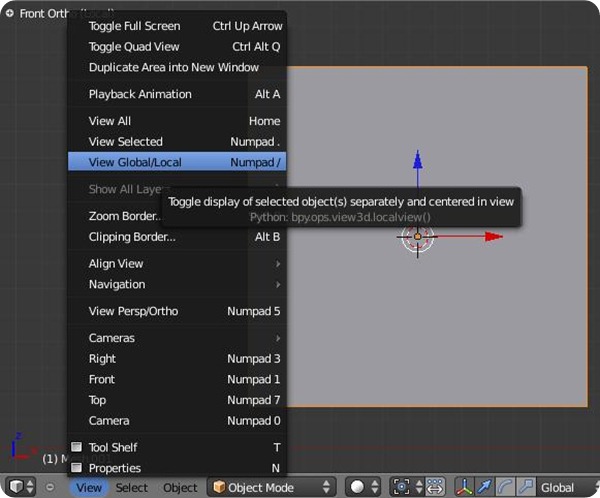Choose View Selected menu entry
This screenshot has height=498, width=600.
(177, 142)
